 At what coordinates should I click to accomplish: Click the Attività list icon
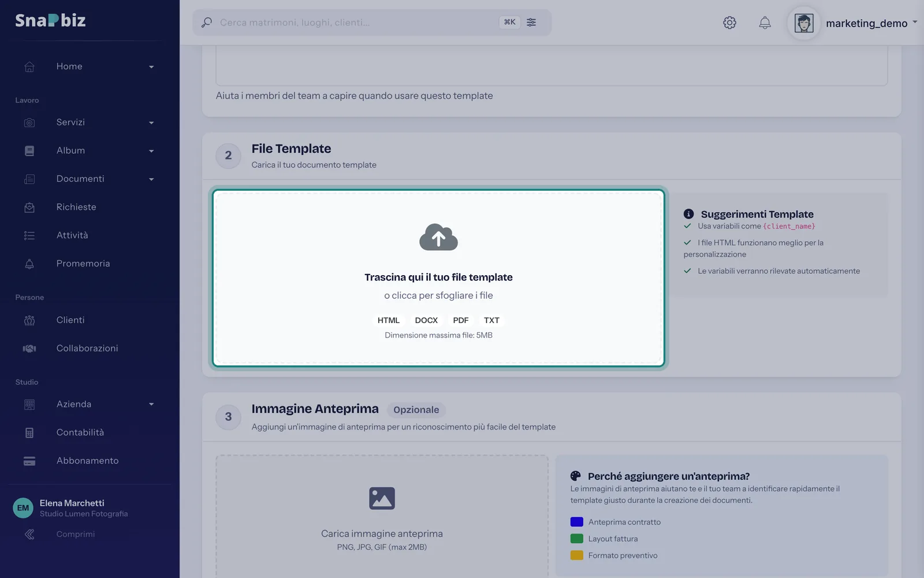pyautogui.click(x=29, y=235)
